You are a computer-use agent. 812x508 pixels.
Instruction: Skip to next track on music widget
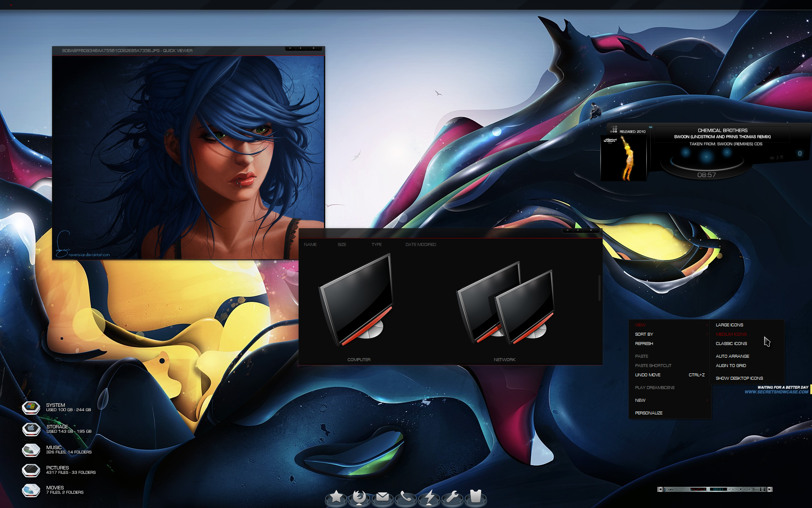click(727, 152)
